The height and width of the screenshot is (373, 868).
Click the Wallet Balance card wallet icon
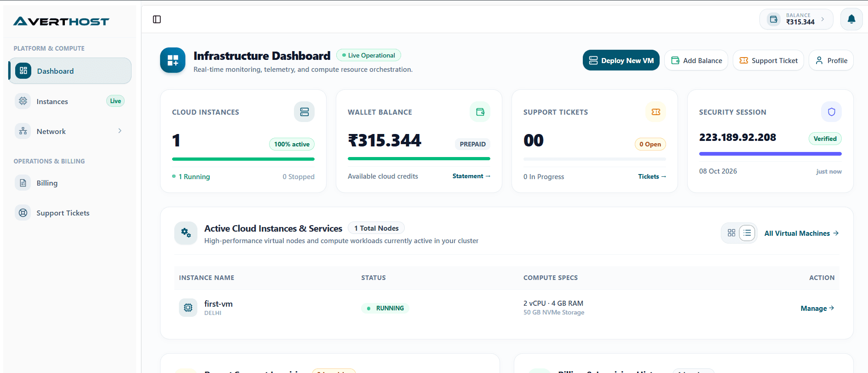(x=480, y=112)
